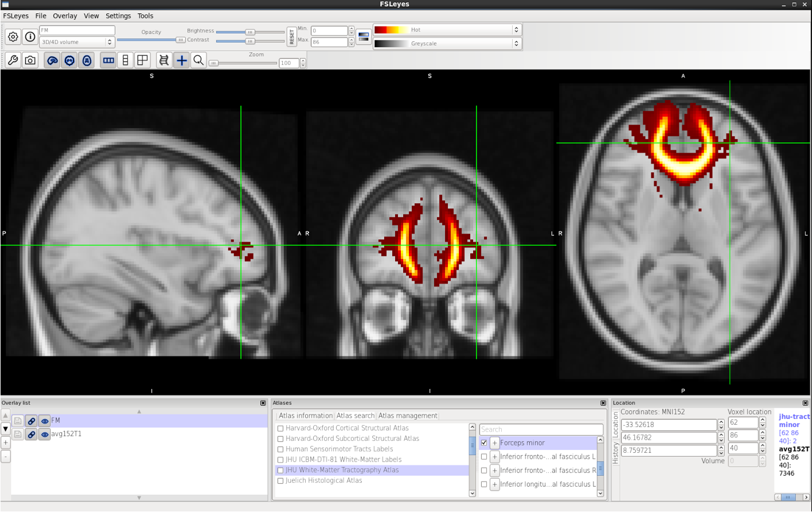The height and width of the screenshot is (512, 812).
Task: Check Inferior fronto-occipital fasciculus R
Action: pyautogui.click(x=484, y=471)
